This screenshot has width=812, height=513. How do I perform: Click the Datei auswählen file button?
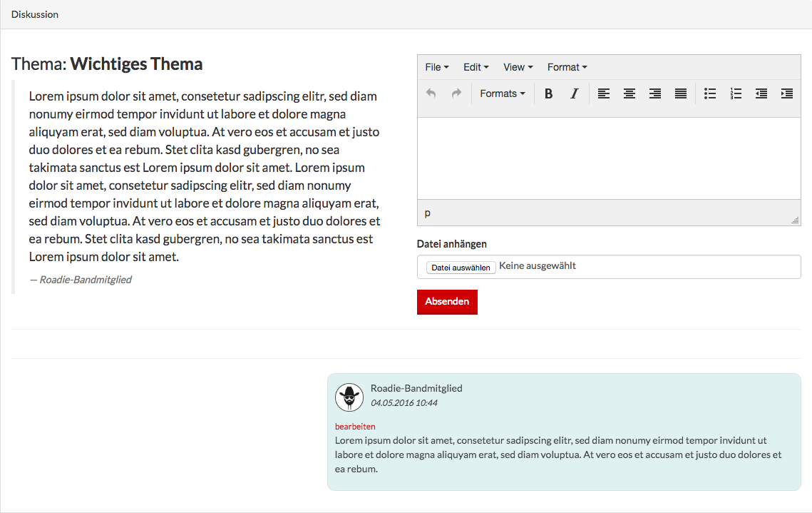point(461,268)
